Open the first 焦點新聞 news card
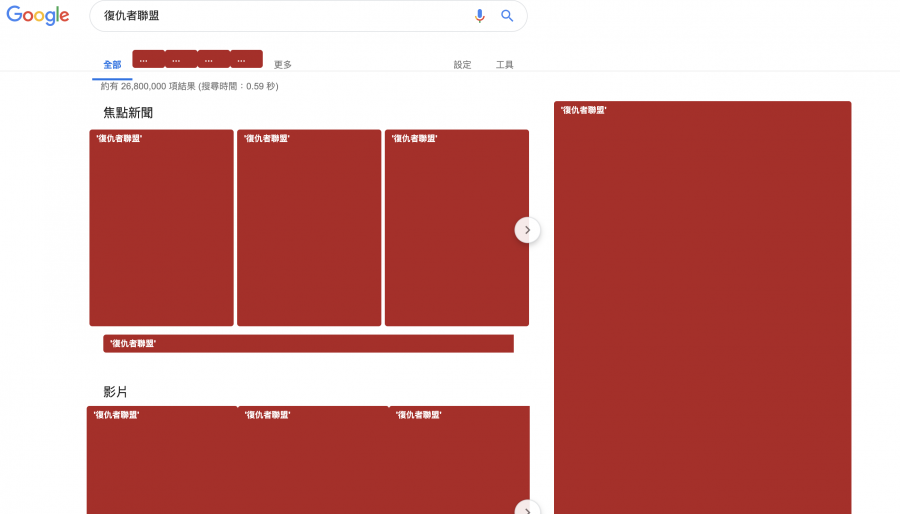Viewport: 900px width, 514px height. point(161,228)
